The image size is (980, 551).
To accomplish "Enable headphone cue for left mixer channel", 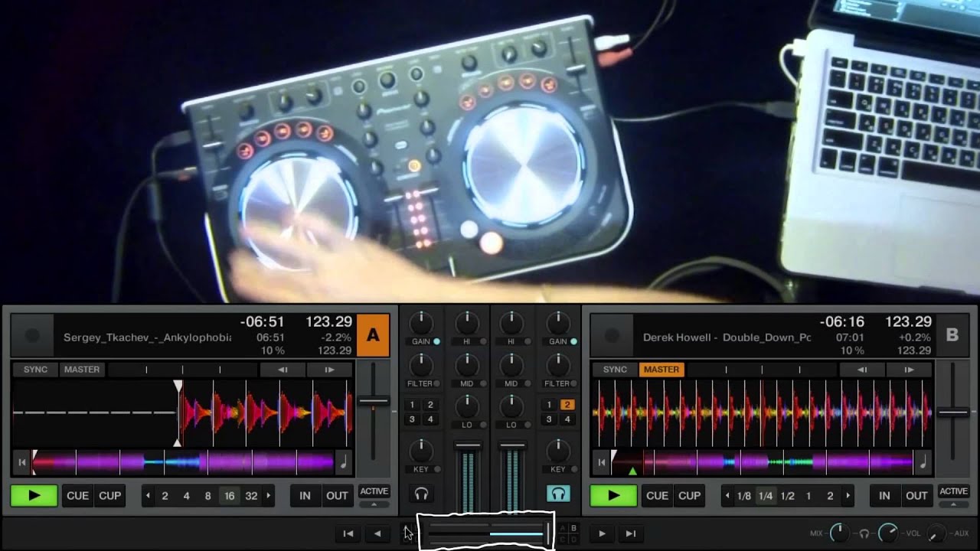I will [x=421, y=494].
